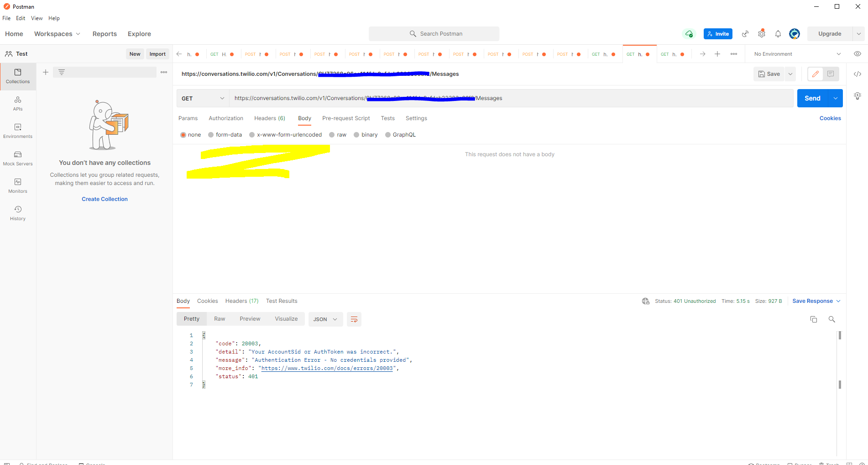Click the plus icon to create a new collection

pos(46,72)
